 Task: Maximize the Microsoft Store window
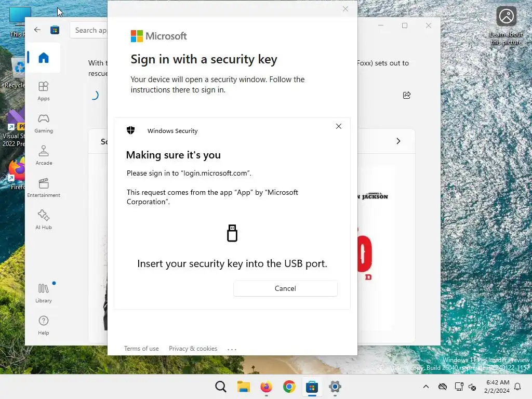point(404,25)
